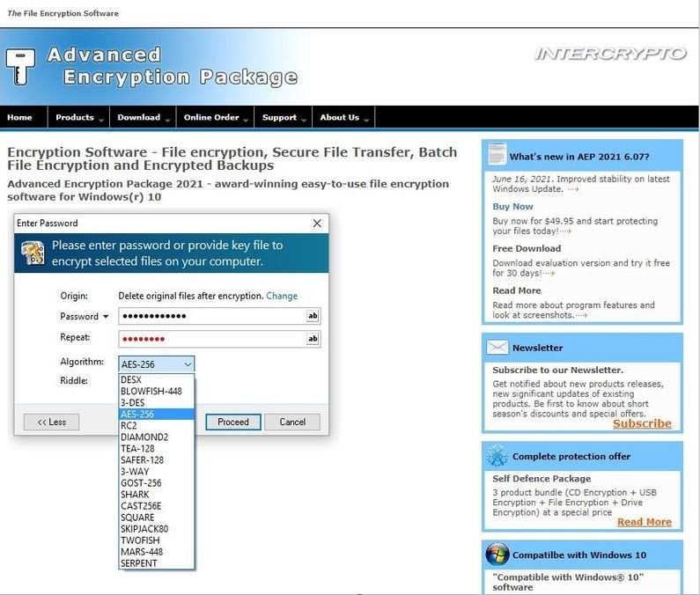Click the key logo icon in the header
700x595 pixels.
[20, 67]
